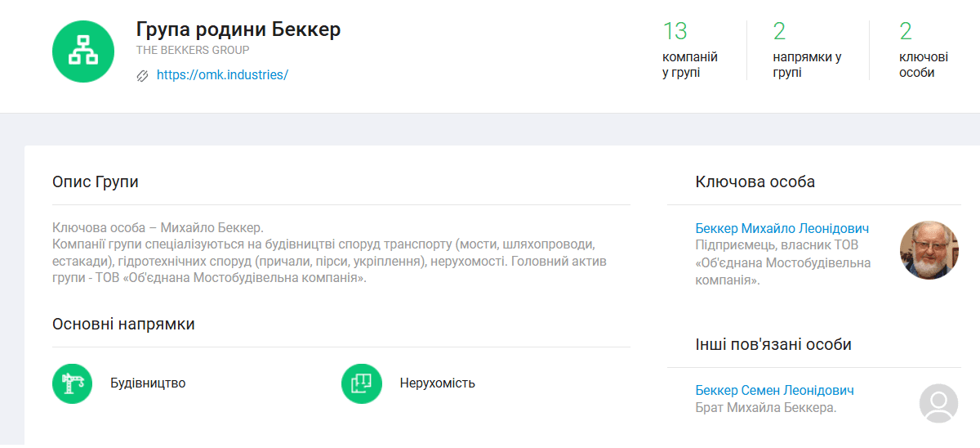This screenshot has height=448, width=980.
Task: Select the Нерухомість direction label
Action: tap(437, 383)
